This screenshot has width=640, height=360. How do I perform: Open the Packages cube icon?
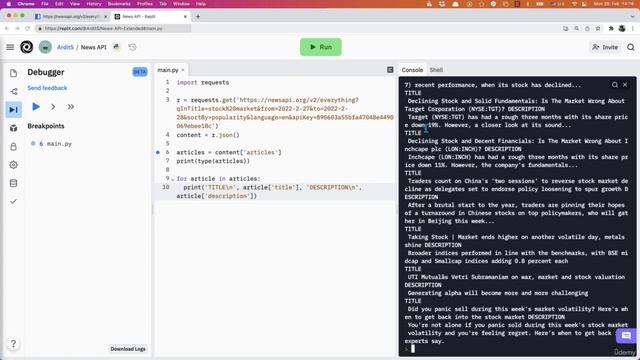13,128
